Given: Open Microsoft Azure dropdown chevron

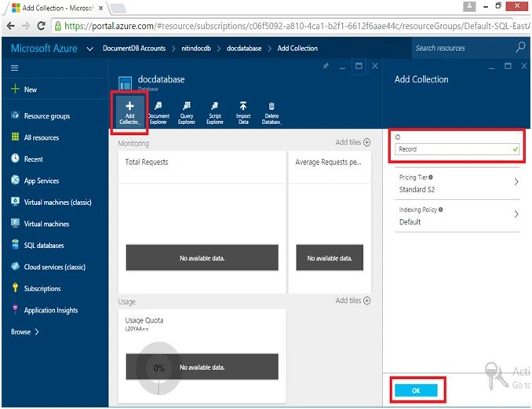Looking at the screenshot, I should point(90,49).
